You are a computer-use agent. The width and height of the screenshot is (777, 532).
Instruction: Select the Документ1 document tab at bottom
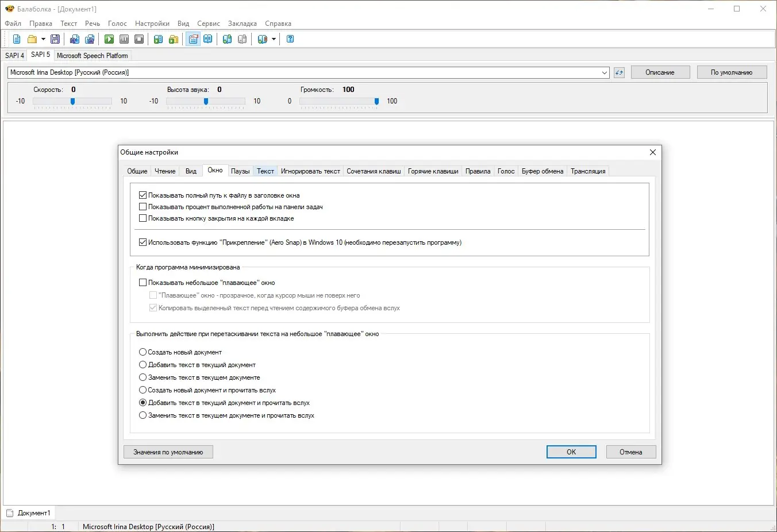(29, 513)
